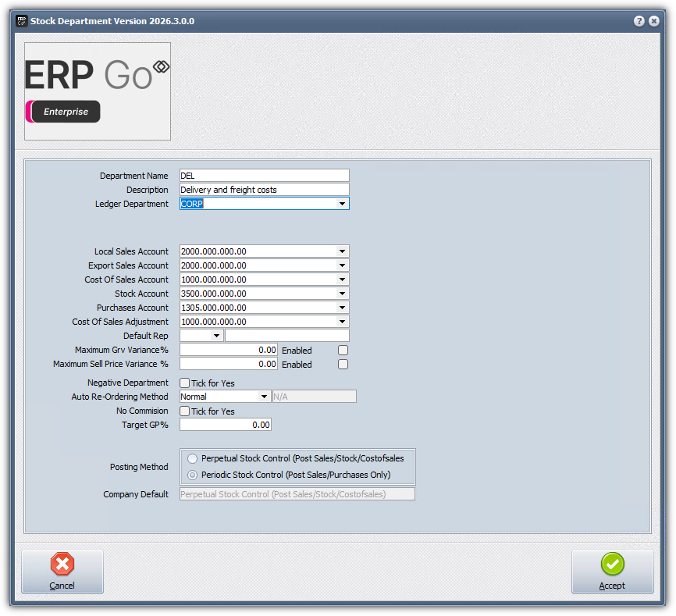676x616 pixels.
Task: Open the Ledger Department dropdown
Action: (342, 204)
